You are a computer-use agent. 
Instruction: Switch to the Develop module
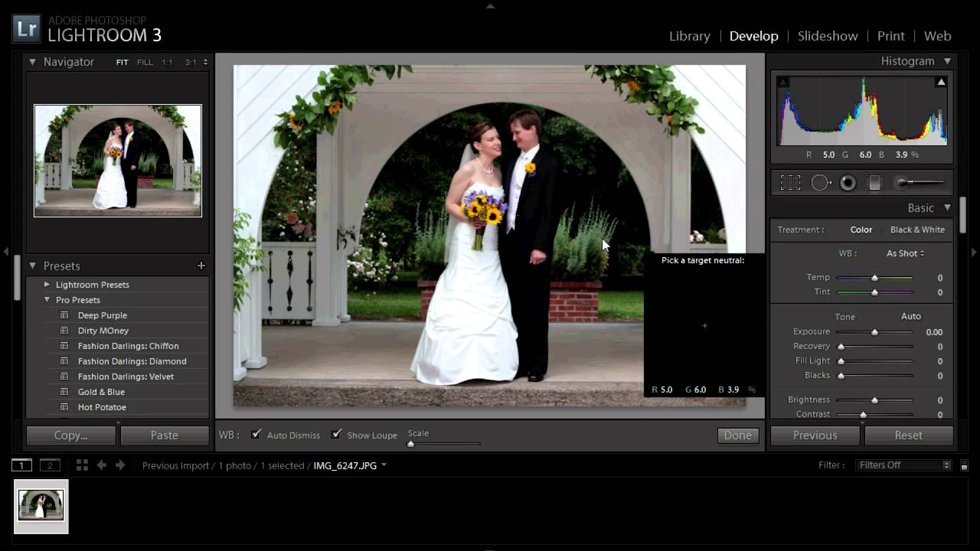coord(754,36)
